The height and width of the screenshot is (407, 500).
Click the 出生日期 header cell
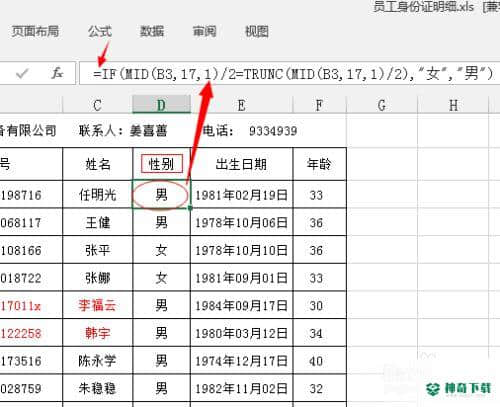coord(242,164)
